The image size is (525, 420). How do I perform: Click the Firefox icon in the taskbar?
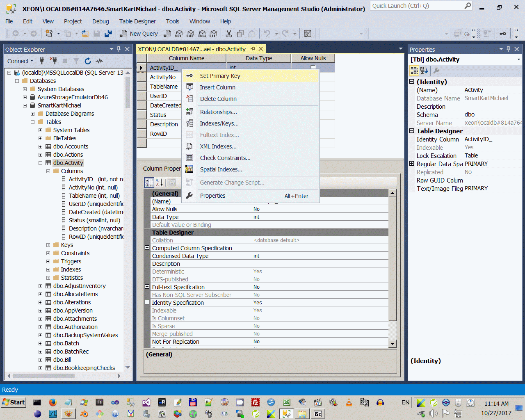(52, 402)
